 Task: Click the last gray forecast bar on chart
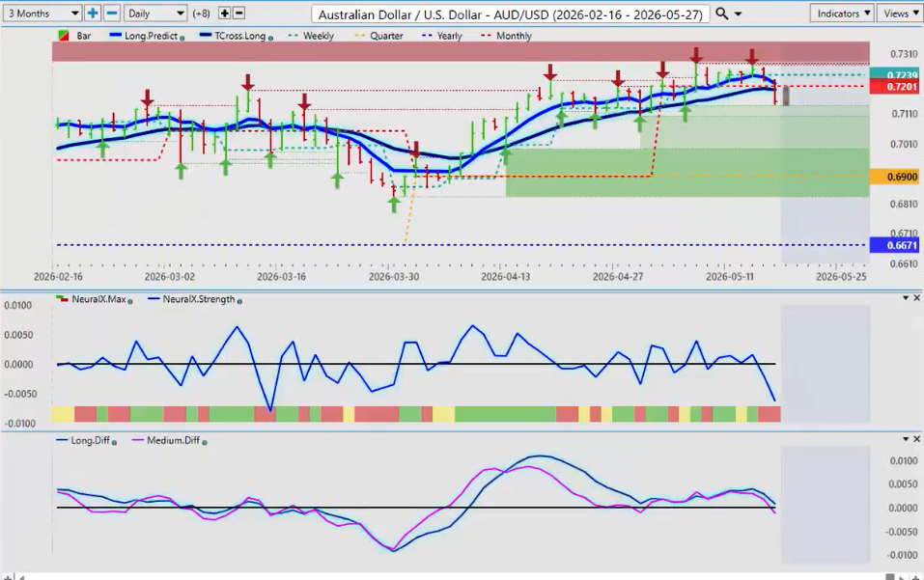coord(786,95)
